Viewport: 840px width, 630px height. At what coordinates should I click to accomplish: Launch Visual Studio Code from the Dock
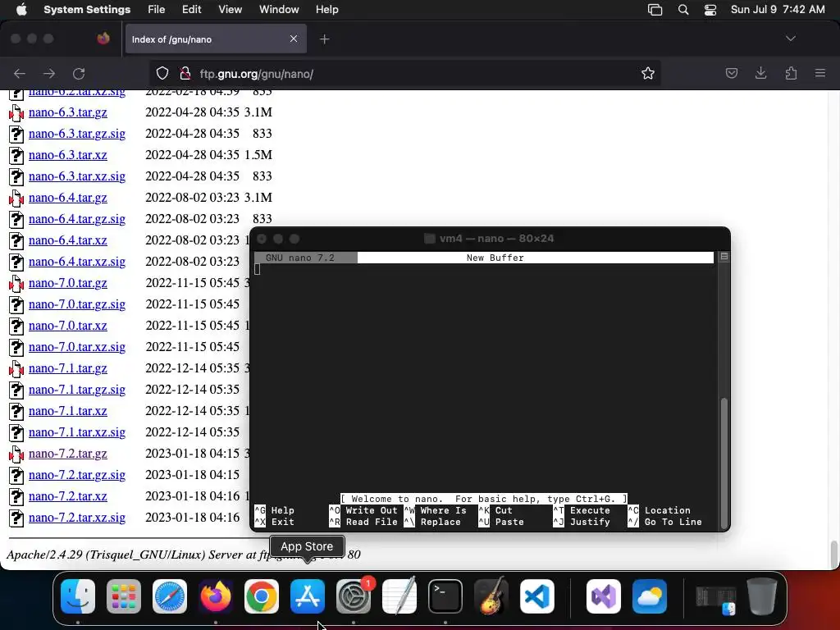point(537,596)
